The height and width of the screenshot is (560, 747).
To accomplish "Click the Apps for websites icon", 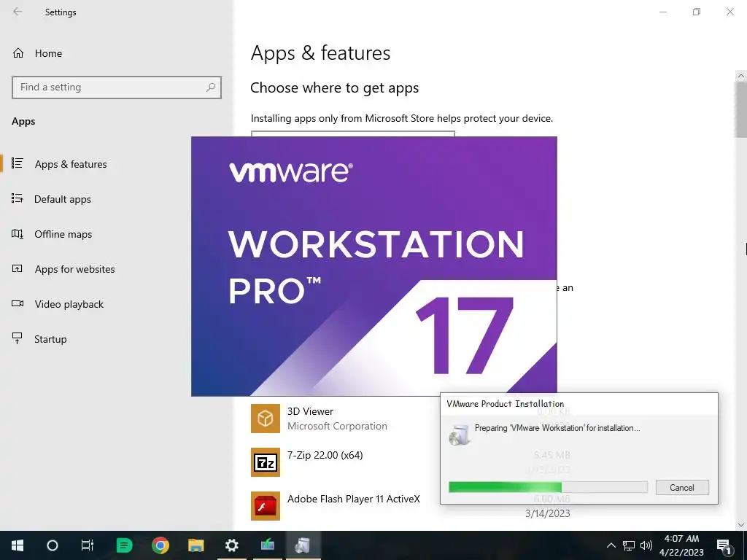I will 18,268.
